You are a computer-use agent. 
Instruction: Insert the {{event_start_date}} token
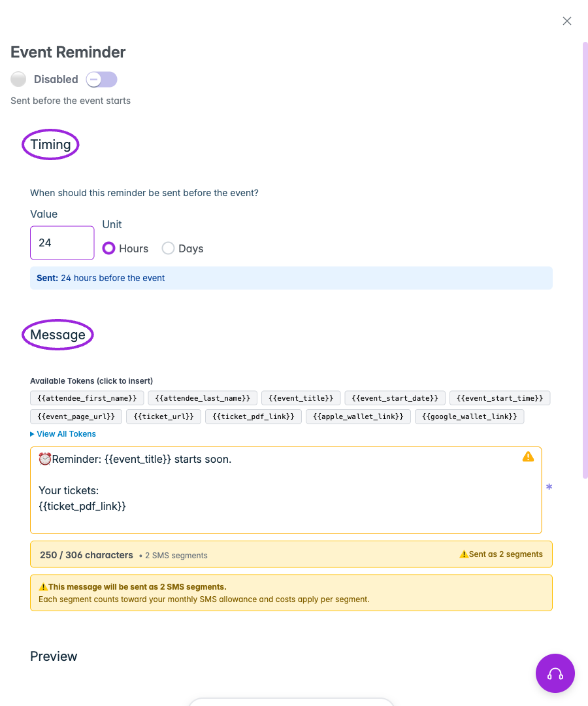395,398
